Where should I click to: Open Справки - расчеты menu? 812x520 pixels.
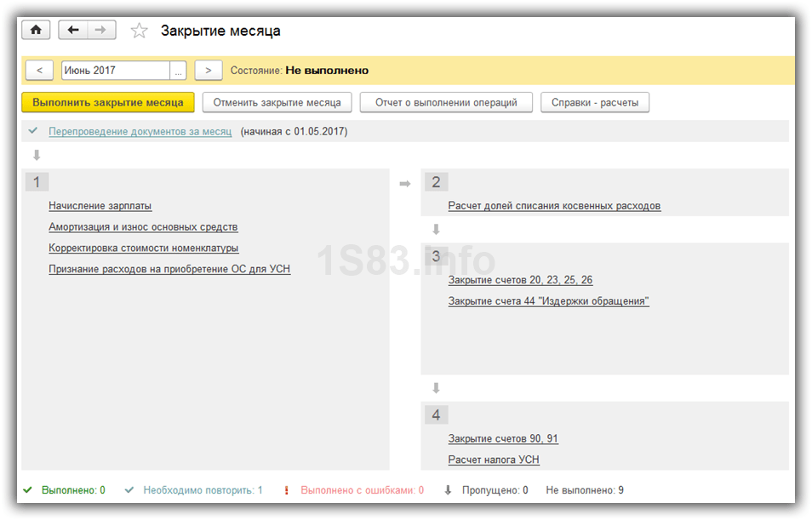pyautogui.click(x=595, y=102)
